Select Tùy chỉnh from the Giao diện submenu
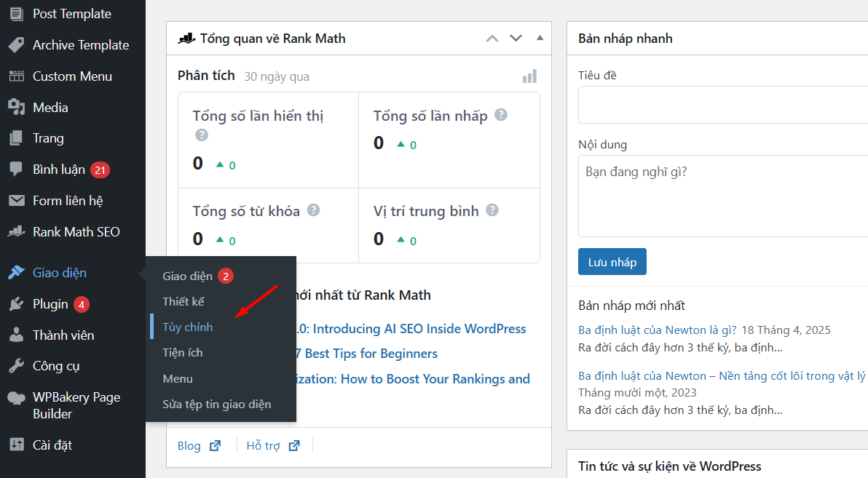The image size is (868, 478). (x=188, y=327)
